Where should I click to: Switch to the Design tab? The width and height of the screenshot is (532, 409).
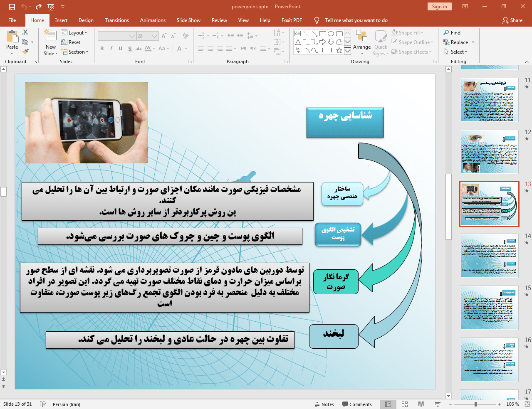(86, 20)
